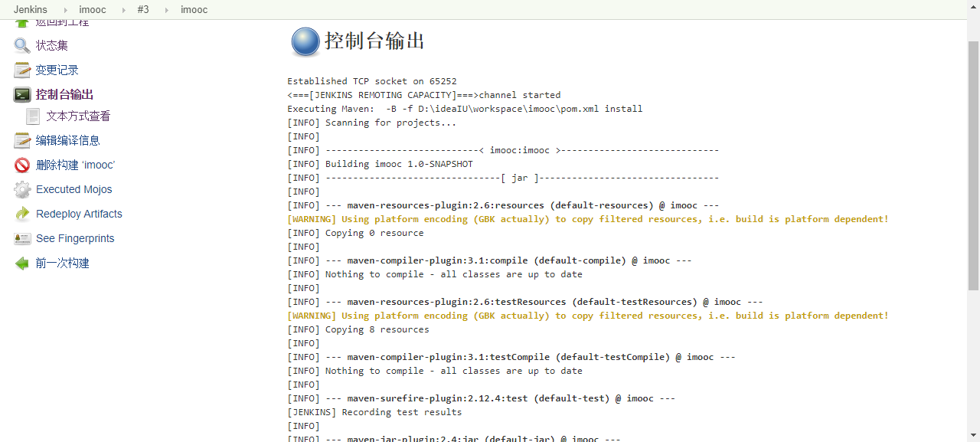Click 'Copying 0 resource' log line
Image resolution: width=980 pixels, height=442 pixels.
(x=355, y=233)
